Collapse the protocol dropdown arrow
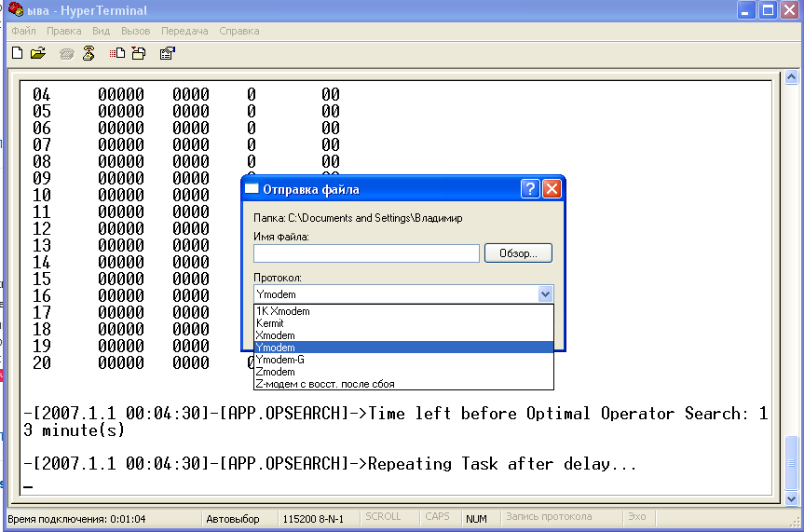804x532 pixels. click(x=545, y=294)
